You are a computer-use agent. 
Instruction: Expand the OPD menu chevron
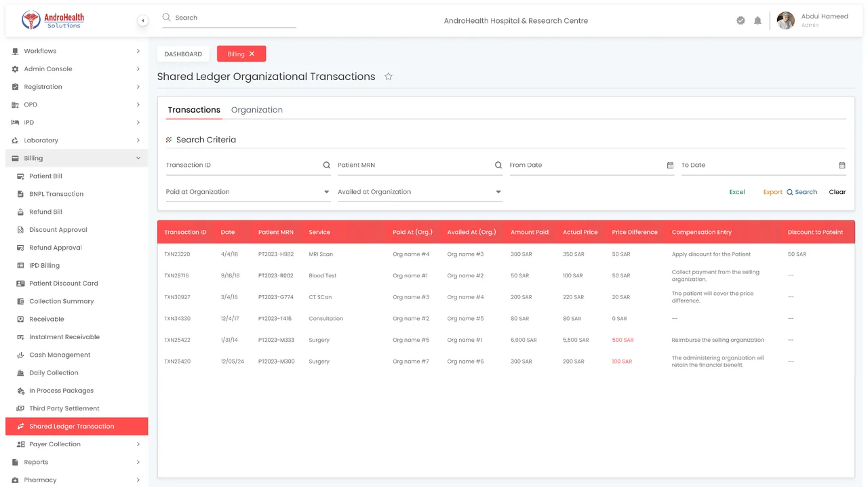[138, 104]
